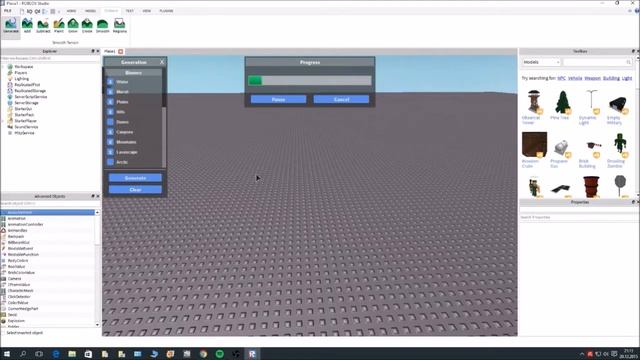Click the Weapon search suggestion link

coord(592,78)
